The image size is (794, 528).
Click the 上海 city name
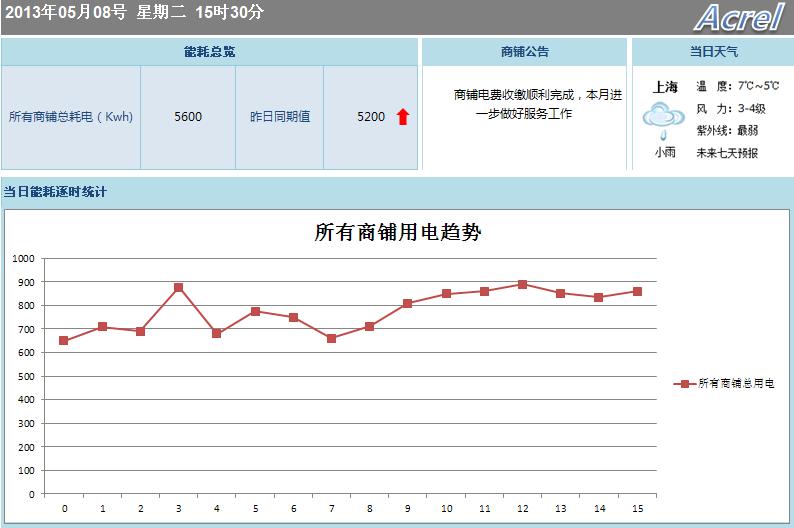point(665,87)
